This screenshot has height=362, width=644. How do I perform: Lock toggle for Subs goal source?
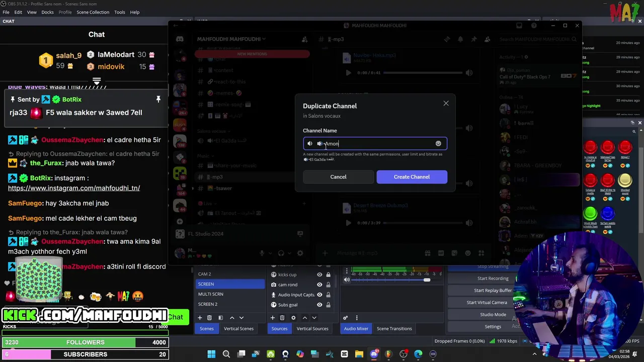pos(328,305)
